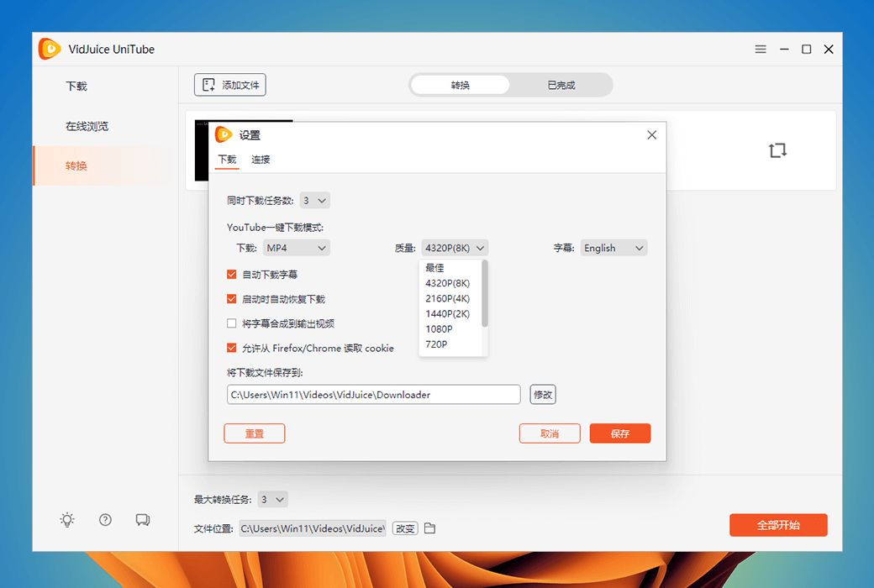Toggle 自动下载字幕 checkbox
The height and width of the screenshot is (588, 874).
click(x=232, y=274)
